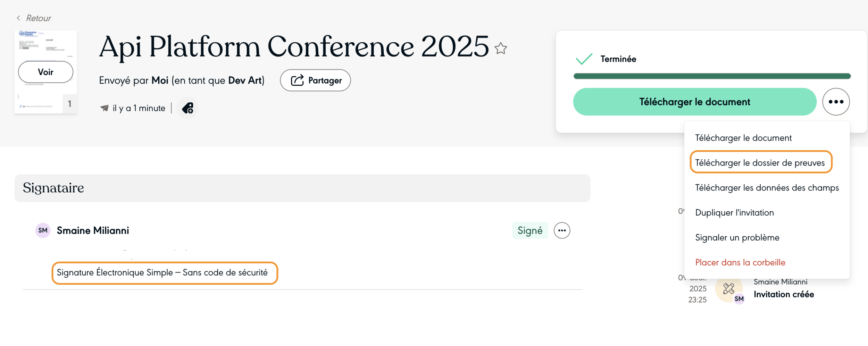Click the document page count badge

click(70, 104)
